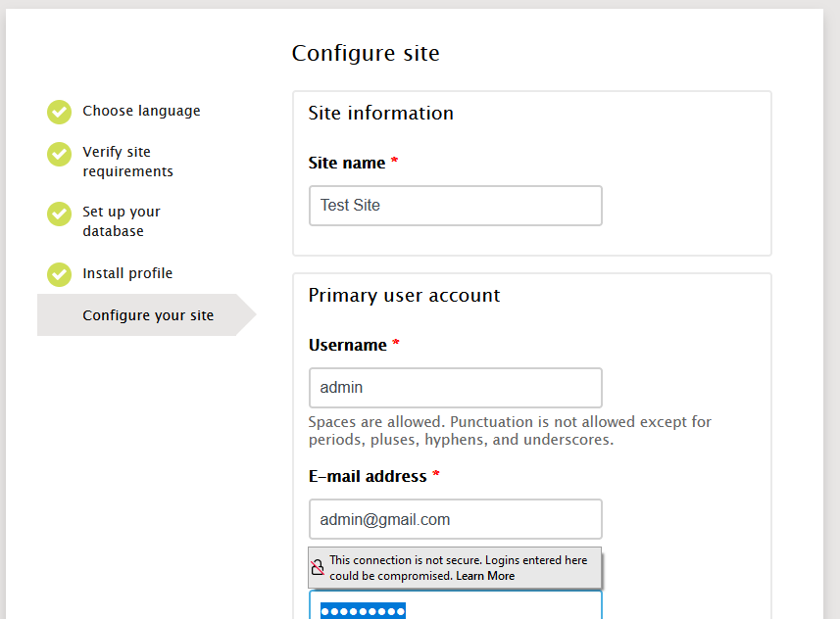Click the Verify site requirements step text
840x619 pixels.
(127, 162)
